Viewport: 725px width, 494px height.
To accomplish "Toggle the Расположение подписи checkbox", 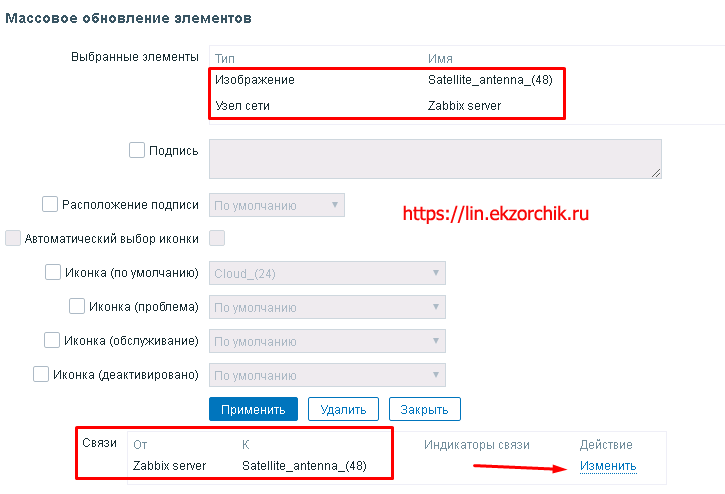I will point(51,205).
